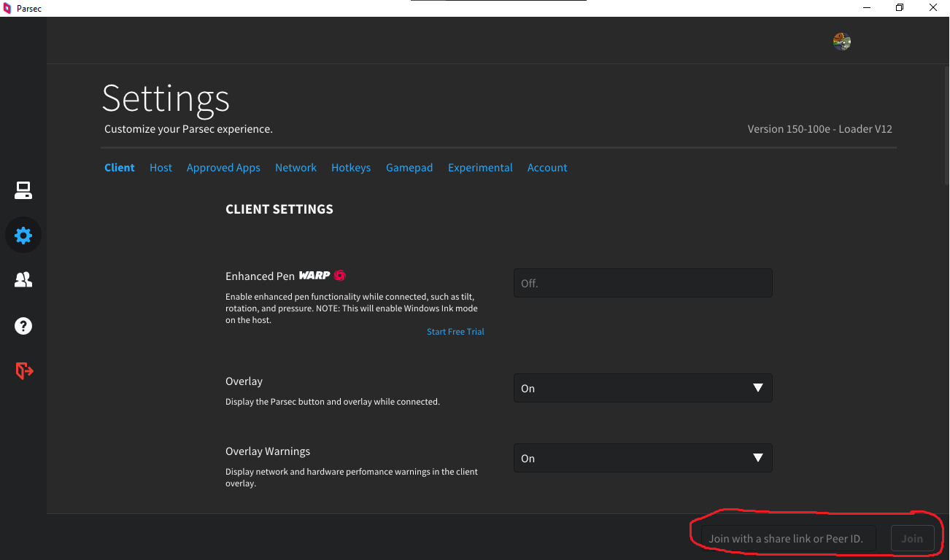Expand the Overlay Warnings dropdown
Image resolution: width=950 pixels, height=560 pixels.
pos(642,459)
